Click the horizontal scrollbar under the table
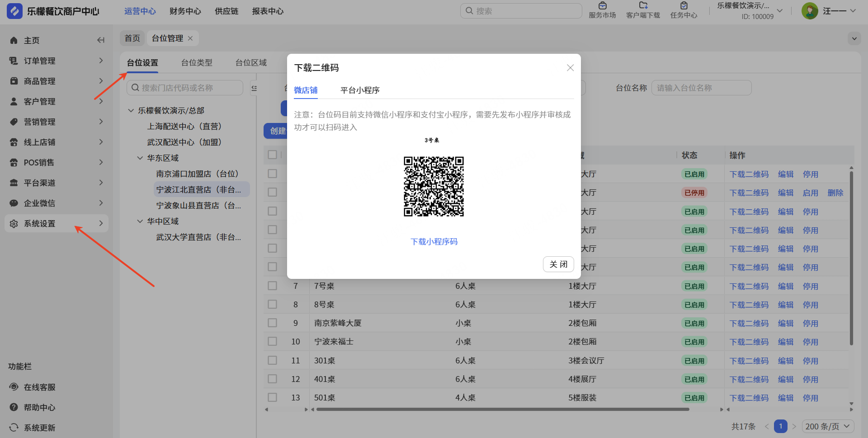Image resolution: width=868 pixels, height=438 pixels. (x=503, y=410)
